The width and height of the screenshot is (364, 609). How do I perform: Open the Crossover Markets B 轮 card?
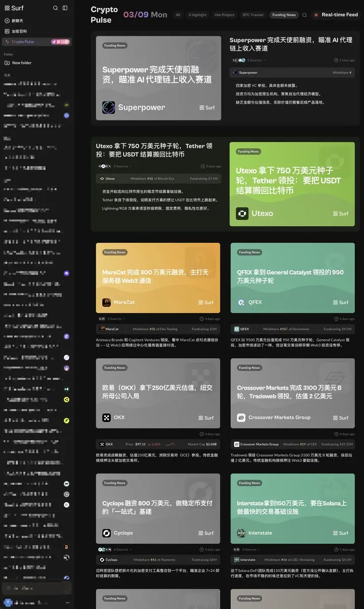pyautogui.click(x=292, y=393)
